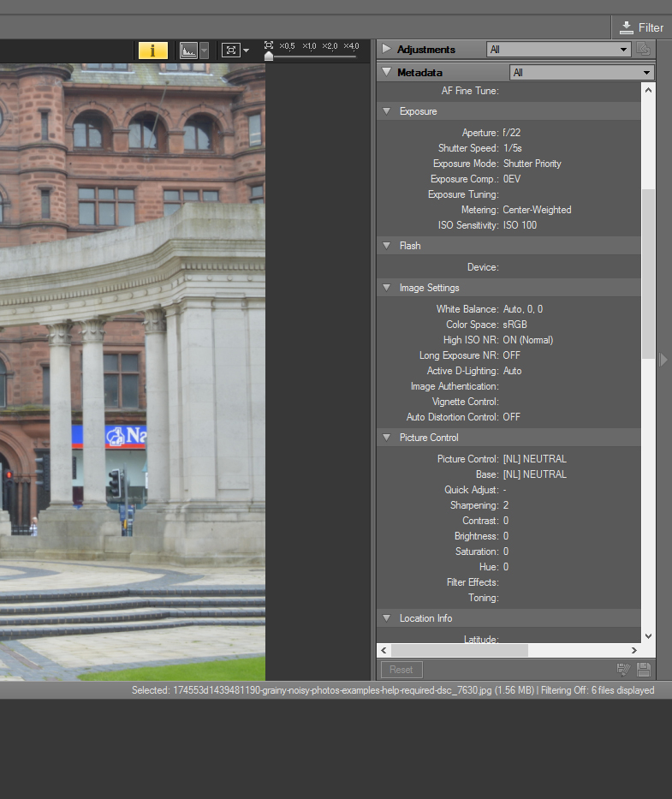Click the fit-to-screen zoom icon
672x799 pixels.
click(269, 45)
